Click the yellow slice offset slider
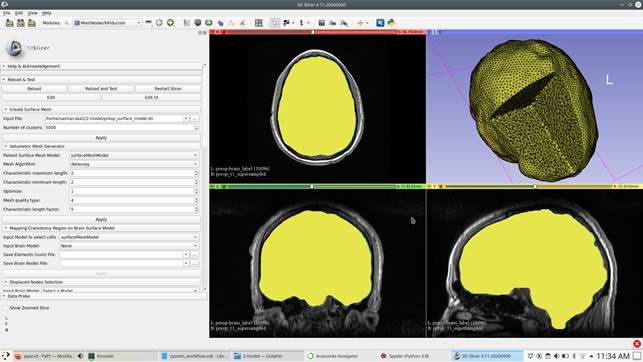The image size is (643, 362). [529, 187]
